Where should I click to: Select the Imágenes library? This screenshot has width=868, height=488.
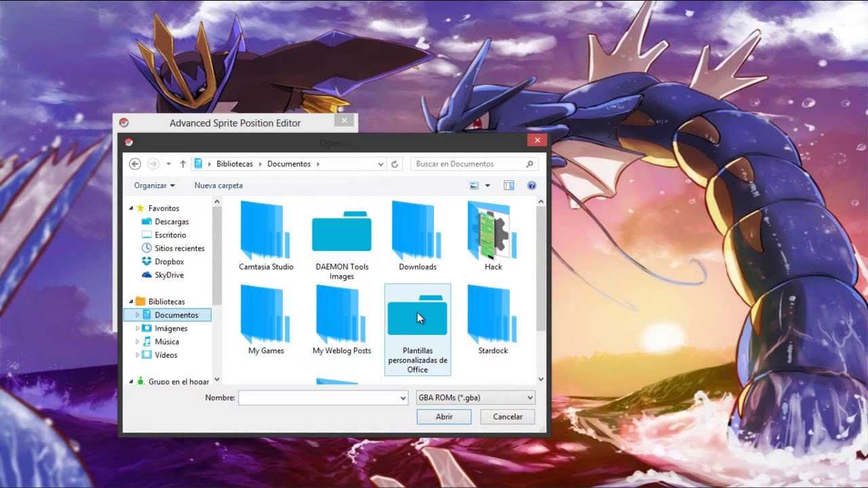[x=171, y=329]
